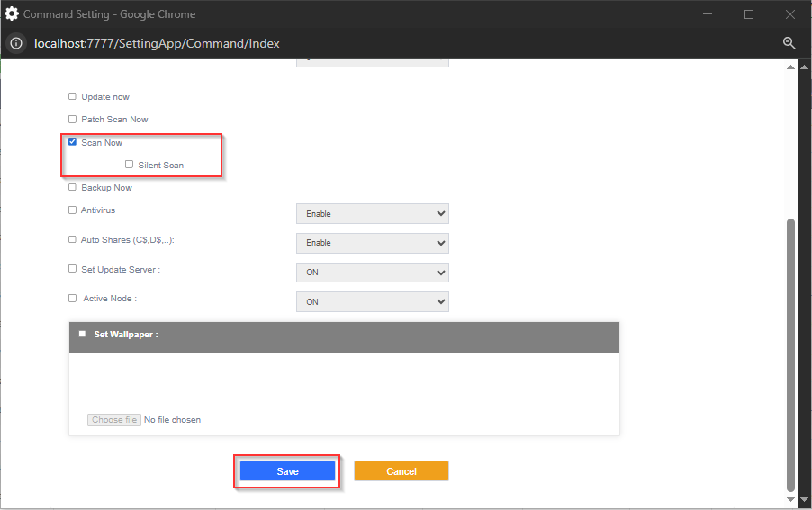812x510 pixels.
Task: Maximize the Command Setting window
Action: click(748, 14)
